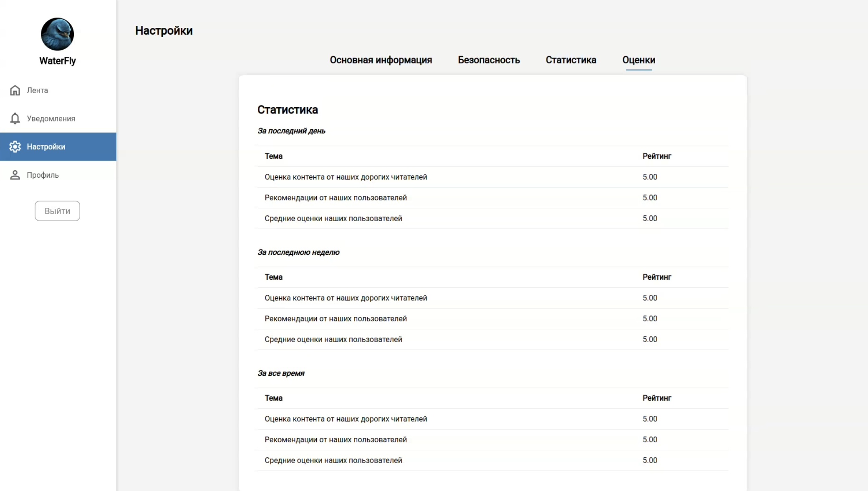This screenshot has height=491, width=868.
Task: Click the WaterFly bird avatar image
Action: pos(57,34)
